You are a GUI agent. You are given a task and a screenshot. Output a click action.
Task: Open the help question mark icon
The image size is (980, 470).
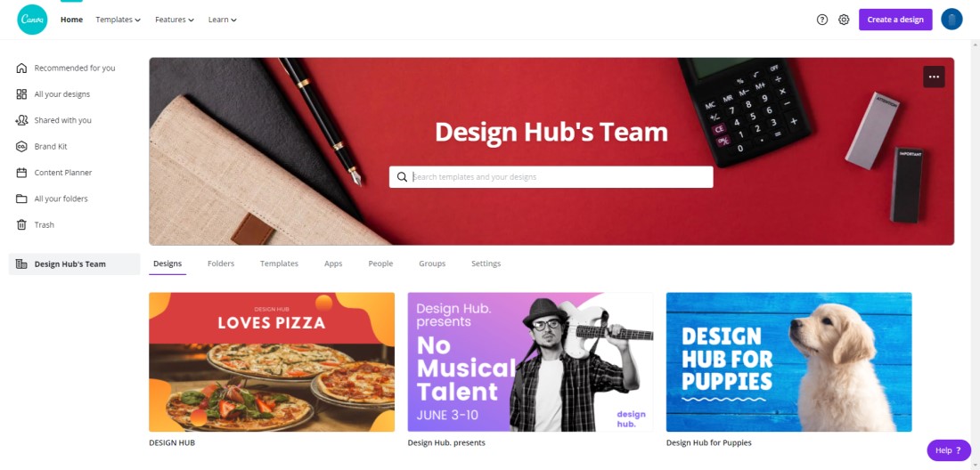click(822, 20)
